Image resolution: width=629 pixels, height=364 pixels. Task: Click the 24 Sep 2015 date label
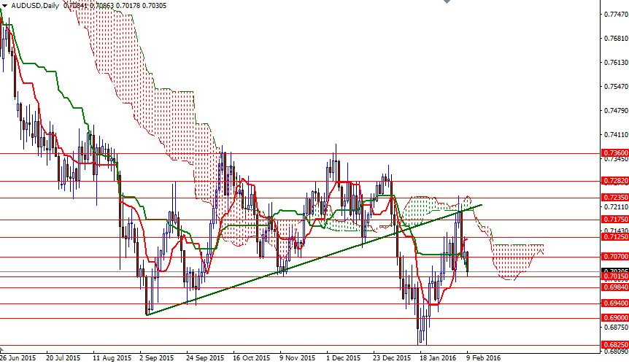[x=205, y=357]
